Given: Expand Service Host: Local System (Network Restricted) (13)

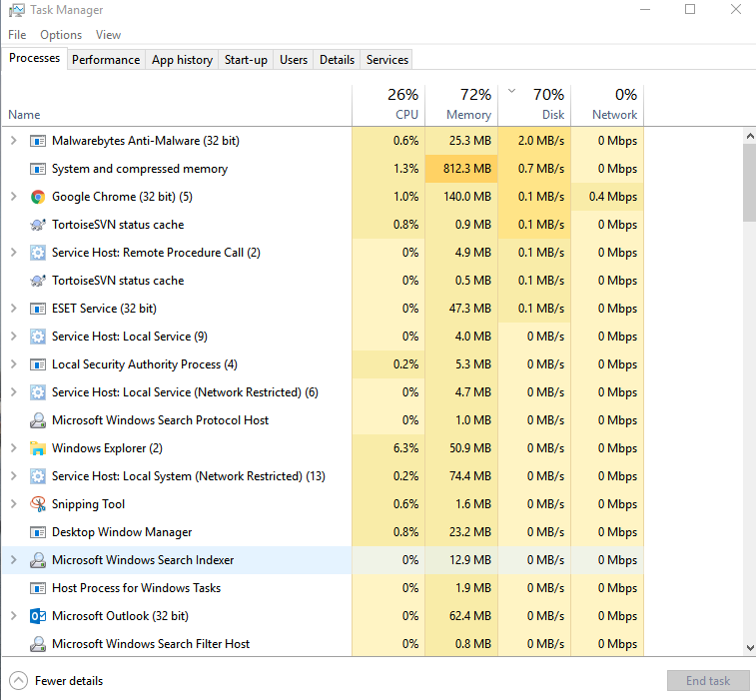Looking at the screenshot, I should [14, 476].
